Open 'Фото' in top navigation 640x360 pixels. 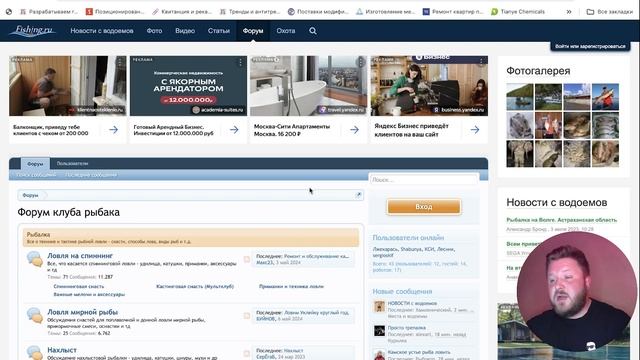tap(154, 31)
